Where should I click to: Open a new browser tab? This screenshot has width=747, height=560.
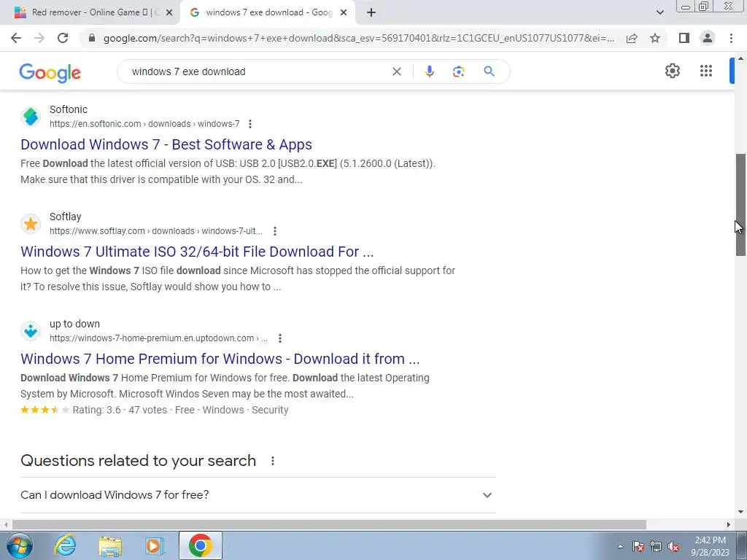pyautogui.click(x=371, y=12)
